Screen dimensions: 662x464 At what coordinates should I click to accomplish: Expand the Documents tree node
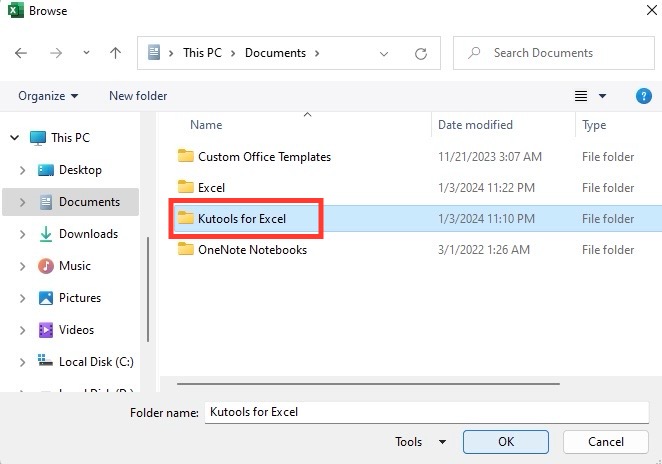22,202
